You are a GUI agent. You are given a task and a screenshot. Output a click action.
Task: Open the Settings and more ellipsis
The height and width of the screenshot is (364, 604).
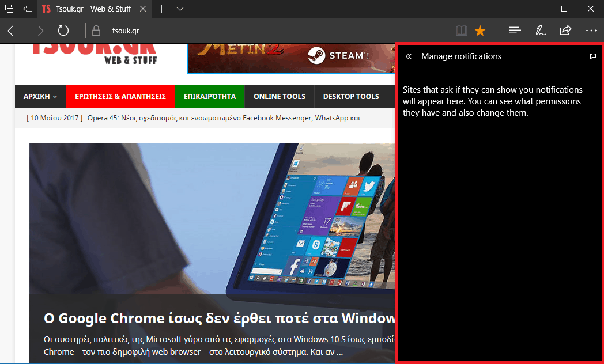point(591,31)
